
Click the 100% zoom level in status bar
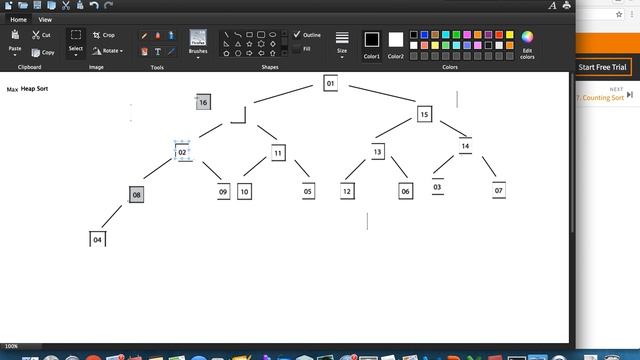(x=11, y=346)
